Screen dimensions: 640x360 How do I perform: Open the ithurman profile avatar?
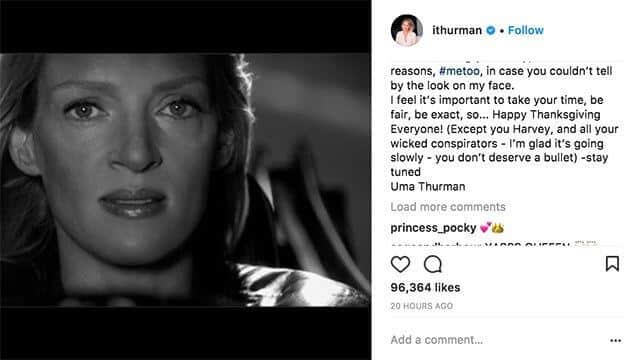407,30
